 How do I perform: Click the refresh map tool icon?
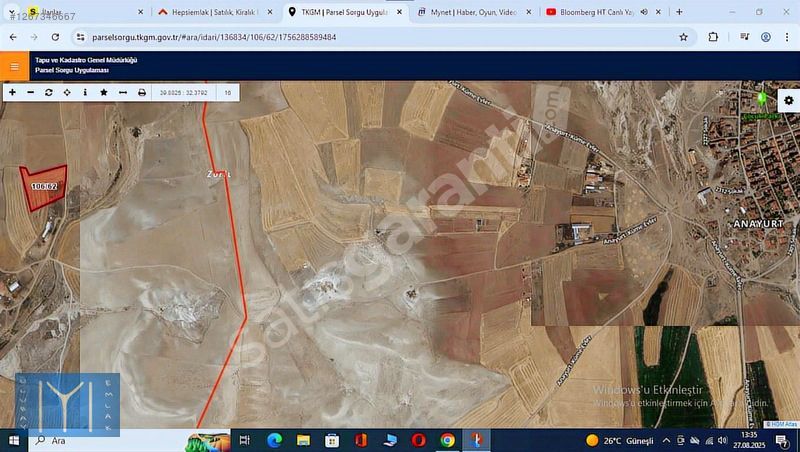pyautogui.click(x=48, y=92)
